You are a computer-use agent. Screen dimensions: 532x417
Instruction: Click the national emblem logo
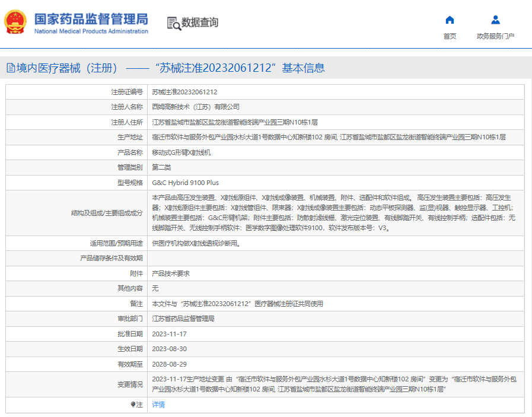click(15, 22)
